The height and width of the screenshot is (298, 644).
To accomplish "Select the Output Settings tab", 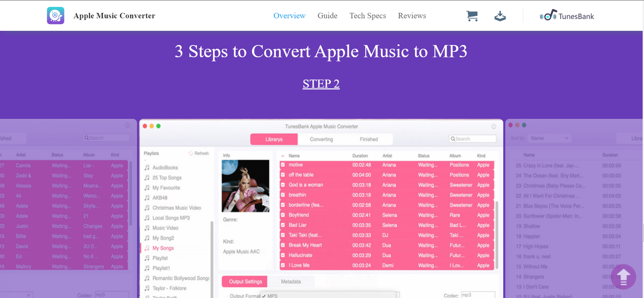I will pos(245,281).
